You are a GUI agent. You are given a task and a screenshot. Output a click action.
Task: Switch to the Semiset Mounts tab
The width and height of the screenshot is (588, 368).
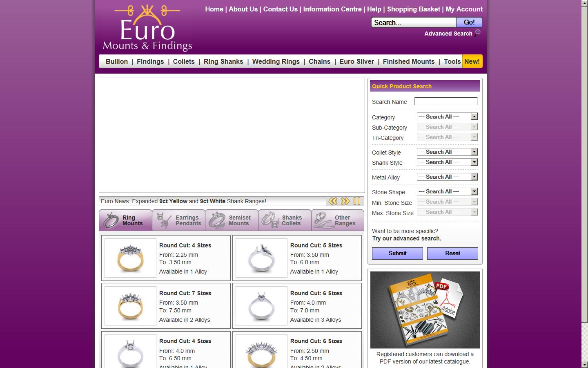click(x=232, y=220)
